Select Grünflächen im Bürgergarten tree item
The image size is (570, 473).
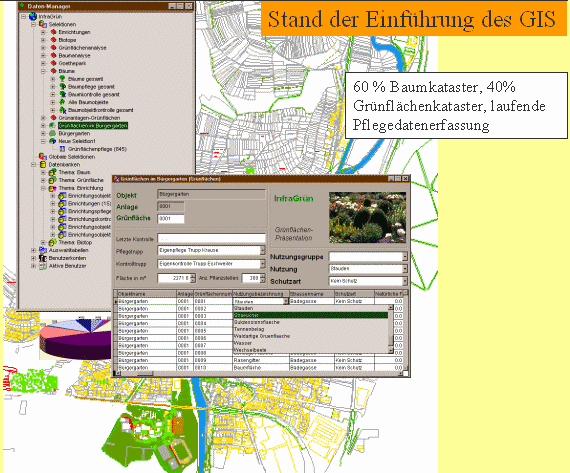93,126
